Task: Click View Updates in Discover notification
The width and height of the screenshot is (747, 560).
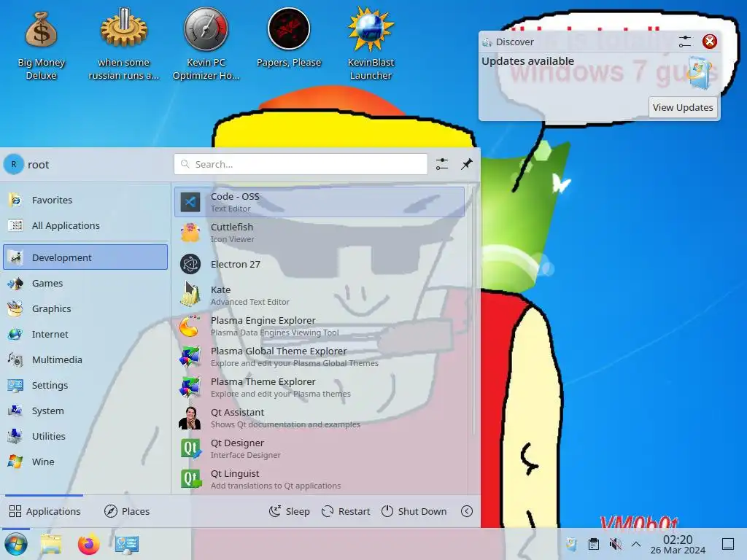Action: (683, 107)
